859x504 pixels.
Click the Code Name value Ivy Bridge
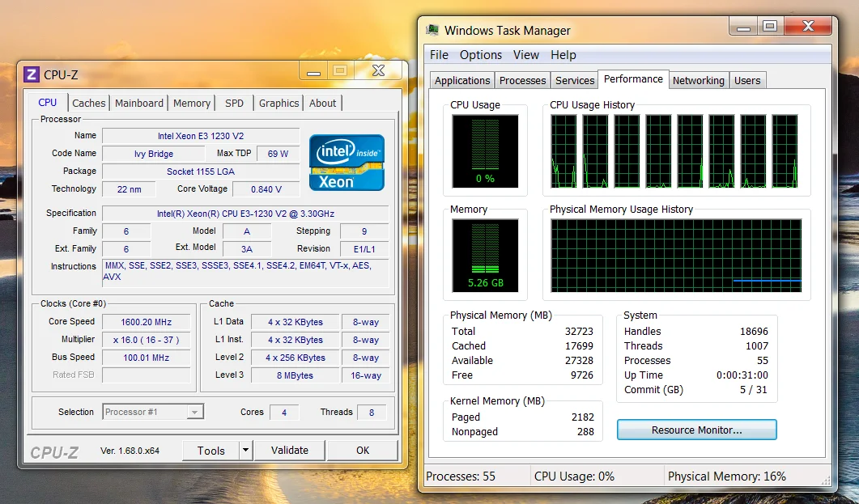[153, 154]
